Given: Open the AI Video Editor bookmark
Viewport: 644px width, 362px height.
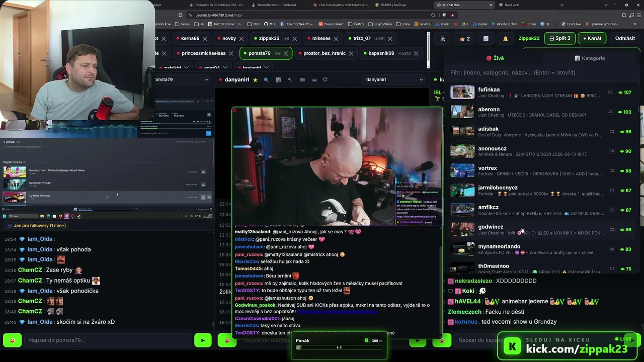Looking at the screenshot, I should [x=504, y=24].
